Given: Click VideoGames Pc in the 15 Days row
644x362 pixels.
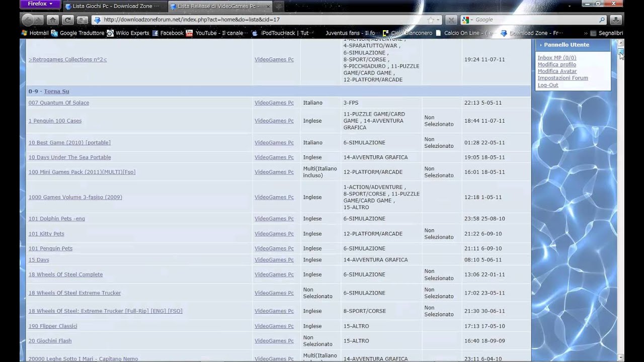Looking at the screenshot, I should pos(274,260).
